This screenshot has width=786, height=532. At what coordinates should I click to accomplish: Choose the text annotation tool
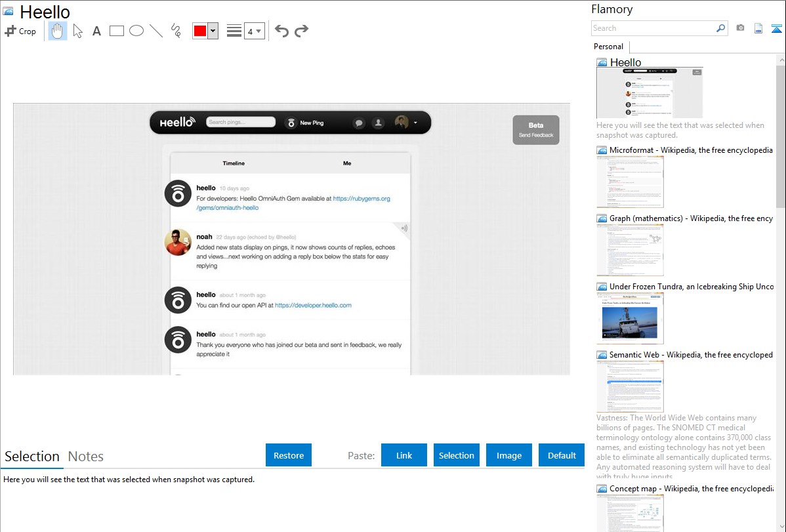(x=96, y=31)
